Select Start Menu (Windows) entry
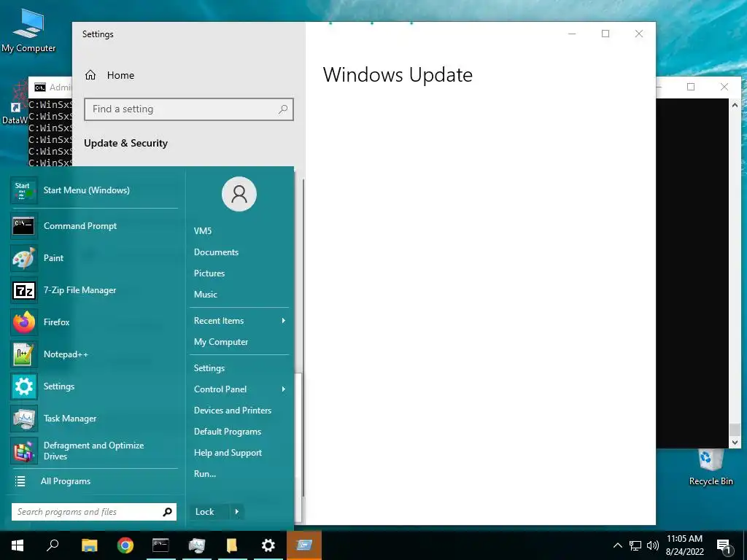Image resolution: width=747 pixels, height=560 pixels. click(x=94, y=190)
